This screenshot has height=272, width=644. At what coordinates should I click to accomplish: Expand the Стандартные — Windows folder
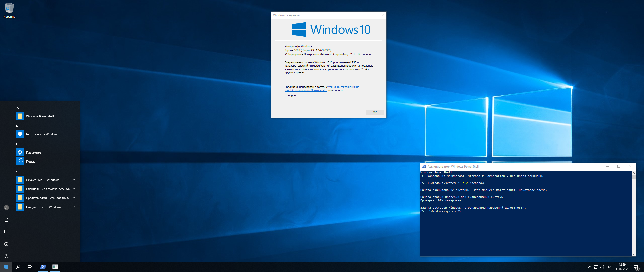[74, 207]
